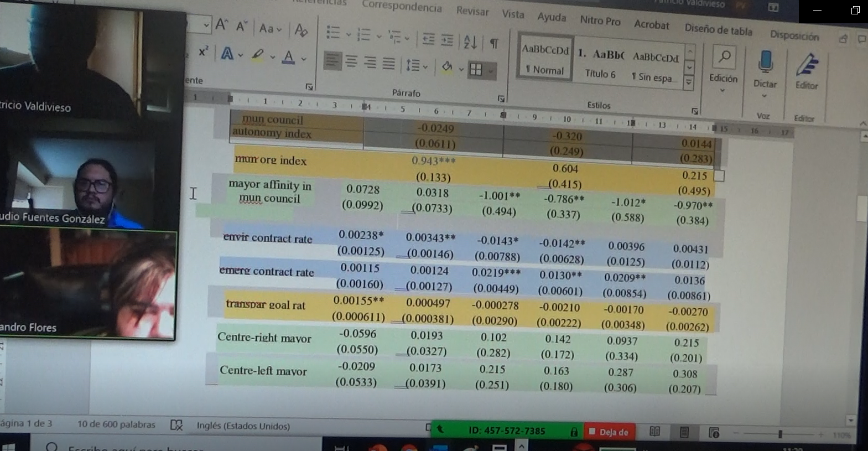The image size is (868, 451).
Task: Expand the bulleted list style dropdown
Action: click(349, 34)
